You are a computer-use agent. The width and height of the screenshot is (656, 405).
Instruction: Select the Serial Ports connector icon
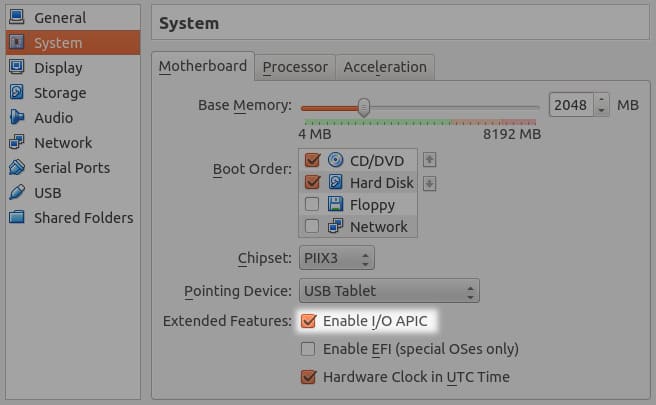17,168
